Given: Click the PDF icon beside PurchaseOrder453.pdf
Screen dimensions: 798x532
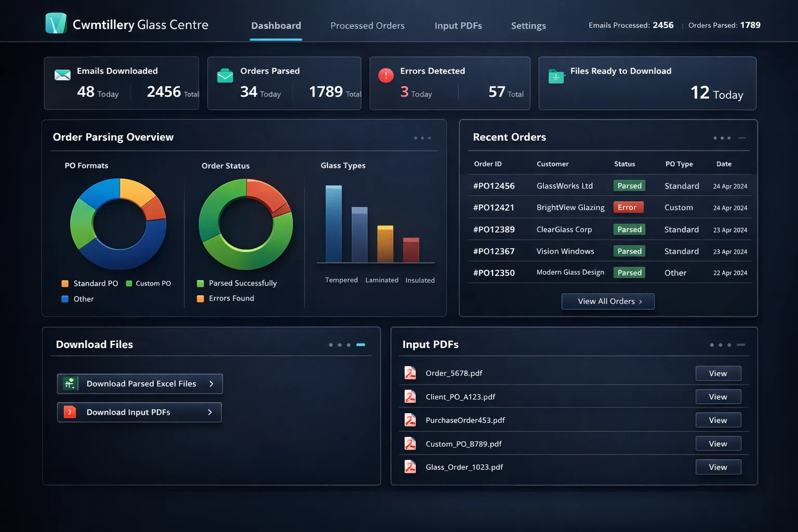Looking at the screenshot, I should click(410, 420).
